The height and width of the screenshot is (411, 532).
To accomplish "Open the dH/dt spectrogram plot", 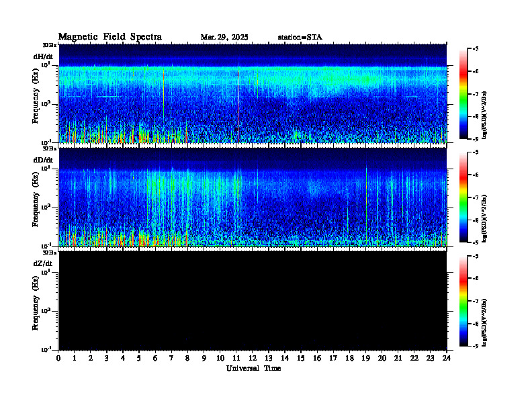I will coord(253,93).
